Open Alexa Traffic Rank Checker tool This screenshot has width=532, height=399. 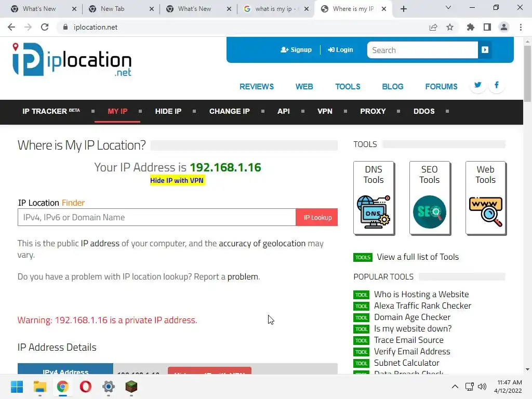(422, 305)
